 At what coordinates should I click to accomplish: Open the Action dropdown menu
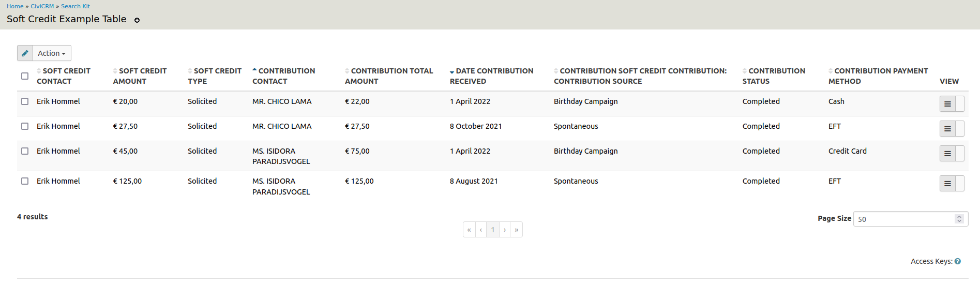(x=52, y=53)
